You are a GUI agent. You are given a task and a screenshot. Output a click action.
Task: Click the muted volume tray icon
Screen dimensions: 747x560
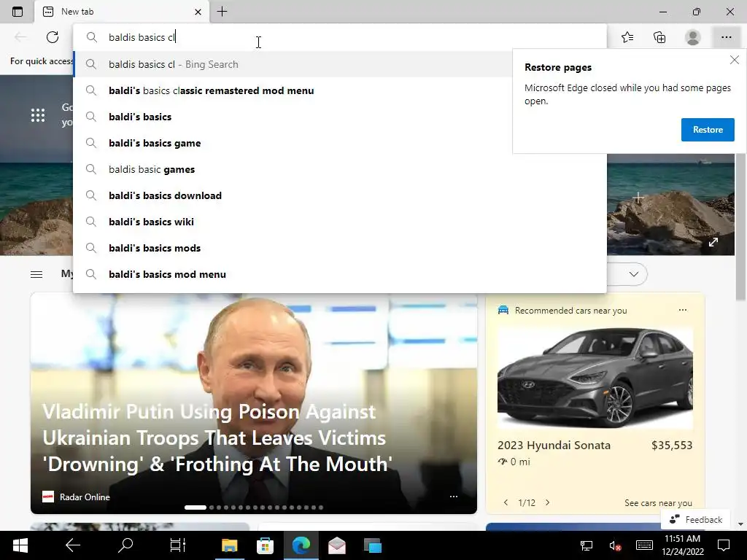point(615,545)
